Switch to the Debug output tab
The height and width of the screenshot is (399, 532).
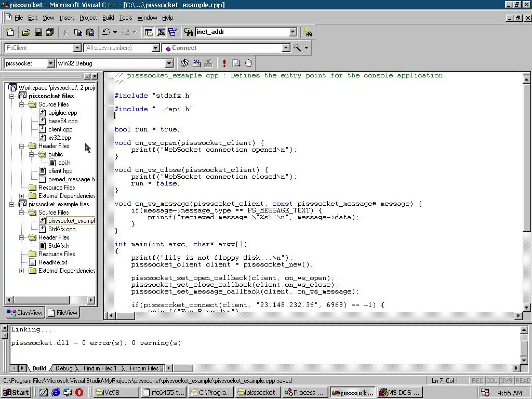pyautogui.click(x=64, y=368)
